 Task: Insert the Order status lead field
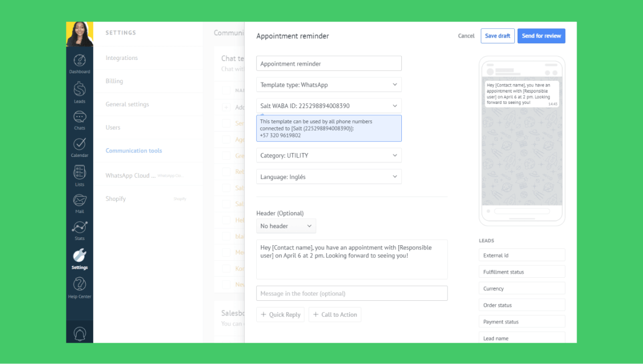point(522,305)
